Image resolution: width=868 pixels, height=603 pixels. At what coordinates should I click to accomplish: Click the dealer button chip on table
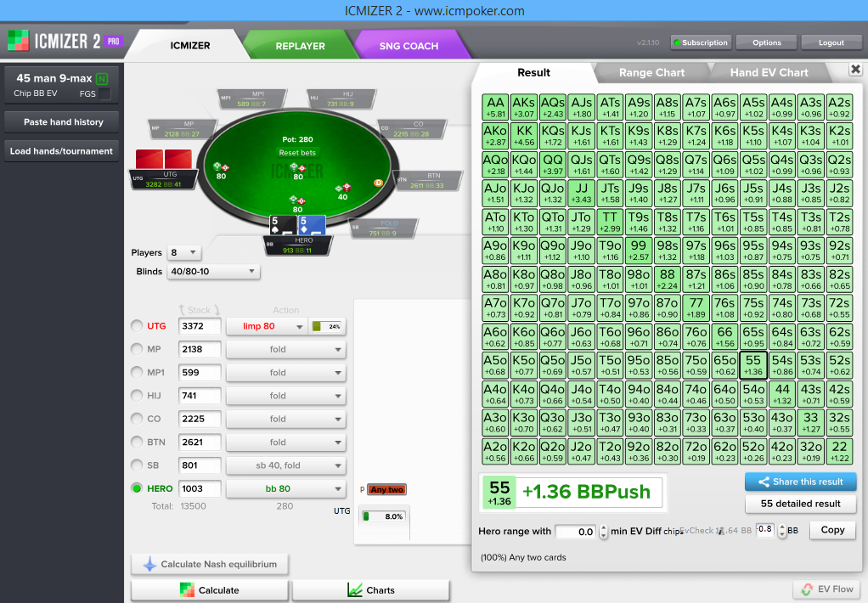(378, 183)
